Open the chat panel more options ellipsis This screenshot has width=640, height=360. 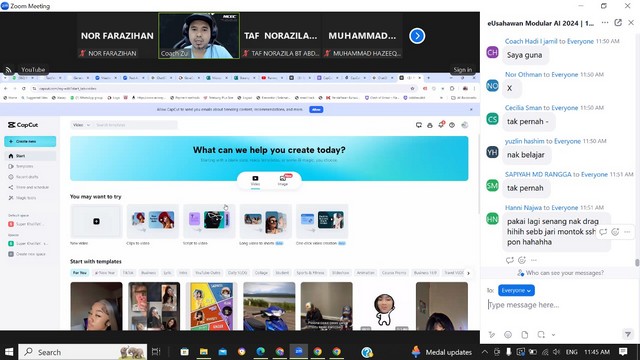point(605,23)
